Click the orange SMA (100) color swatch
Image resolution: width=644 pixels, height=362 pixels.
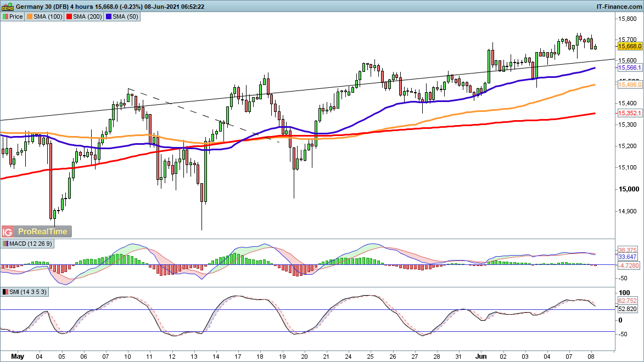click(31, 16)
